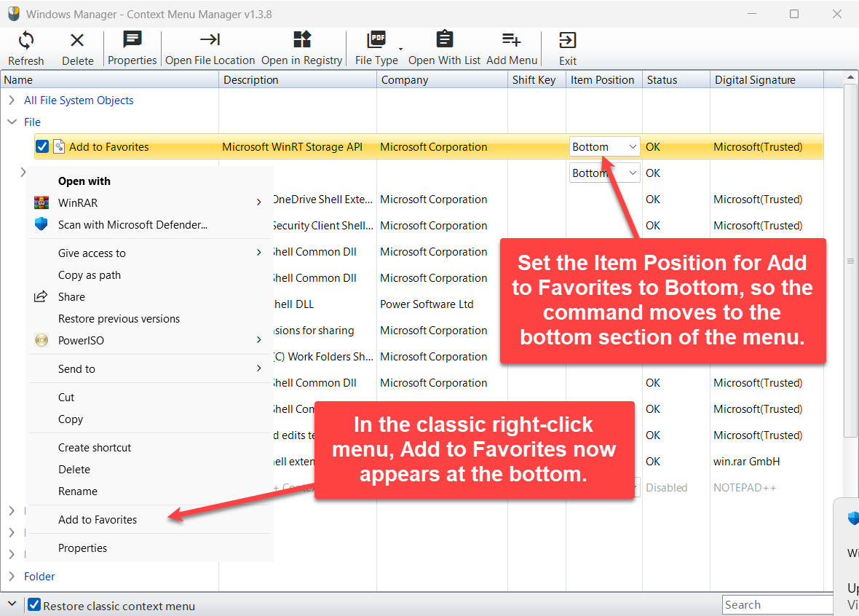This screenshot has width=859, height=616.
Task: Click the WinRAR icon in context menu
Action: click(x=41, y=202)
